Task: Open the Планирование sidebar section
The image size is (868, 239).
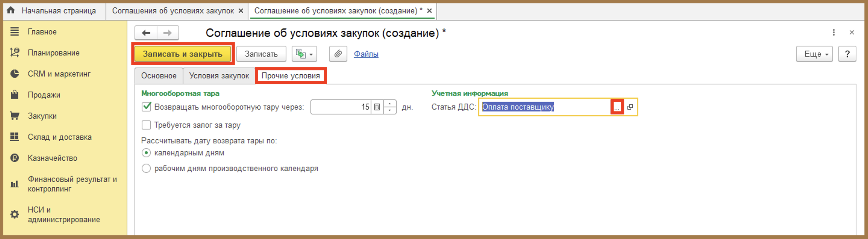Action: [54, 53]
